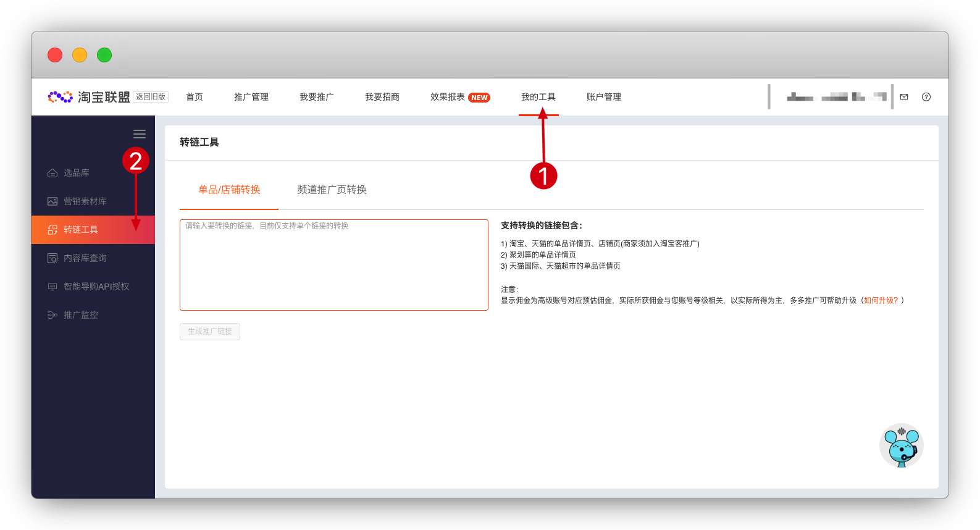
Task: Click 返回旧版 button
Action: point(151,97)
